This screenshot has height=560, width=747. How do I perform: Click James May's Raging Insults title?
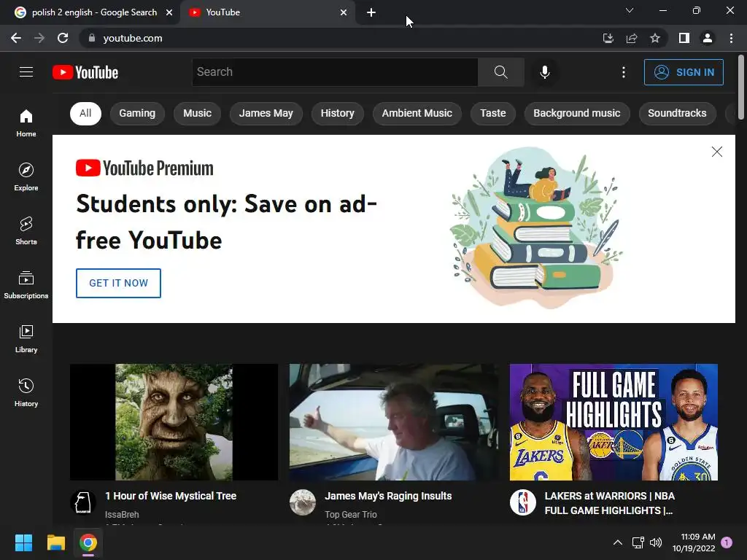(388, 496)
